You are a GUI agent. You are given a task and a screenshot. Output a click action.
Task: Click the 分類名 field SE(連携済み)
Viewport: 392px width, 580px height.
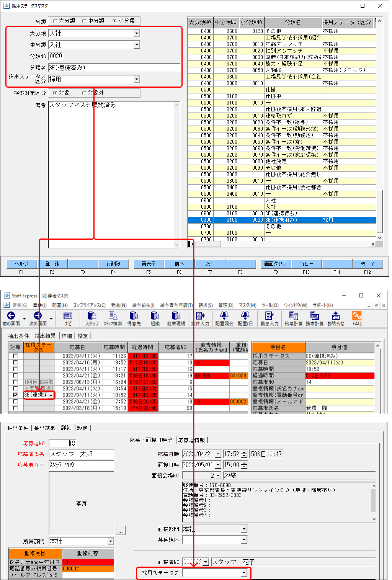pyautogui.click(x=114, y=68)
